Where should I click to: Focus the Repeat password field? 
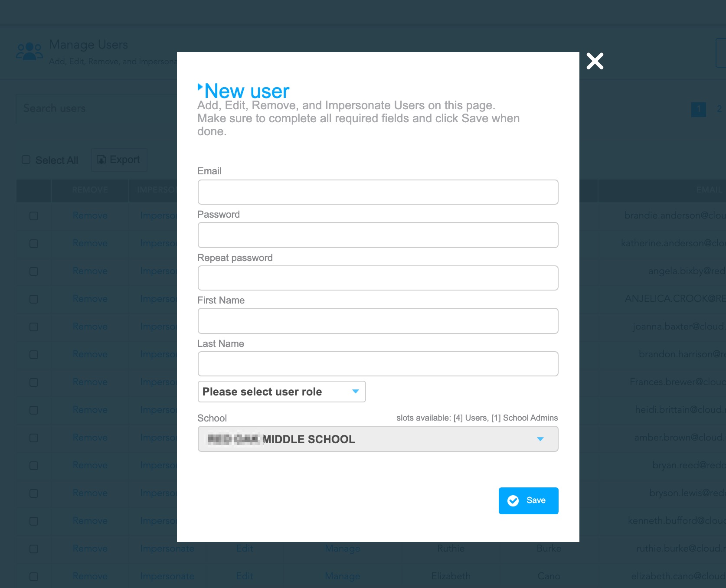pyautogui.click(x=377, y=278)
